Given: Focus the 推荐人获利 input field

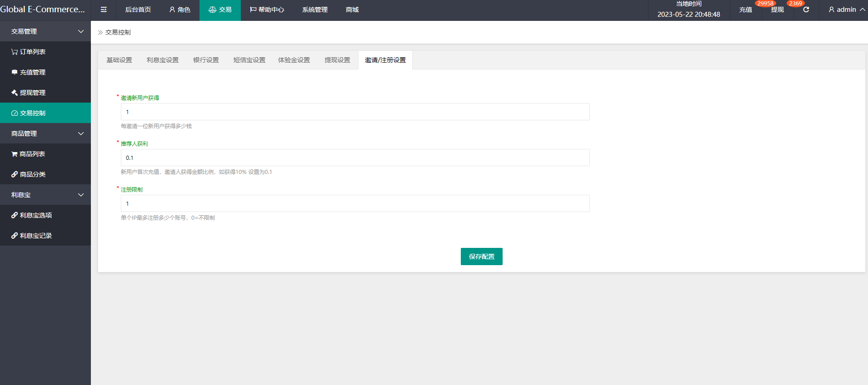Looking at the screenshot, I should click(x=355, y=158).
